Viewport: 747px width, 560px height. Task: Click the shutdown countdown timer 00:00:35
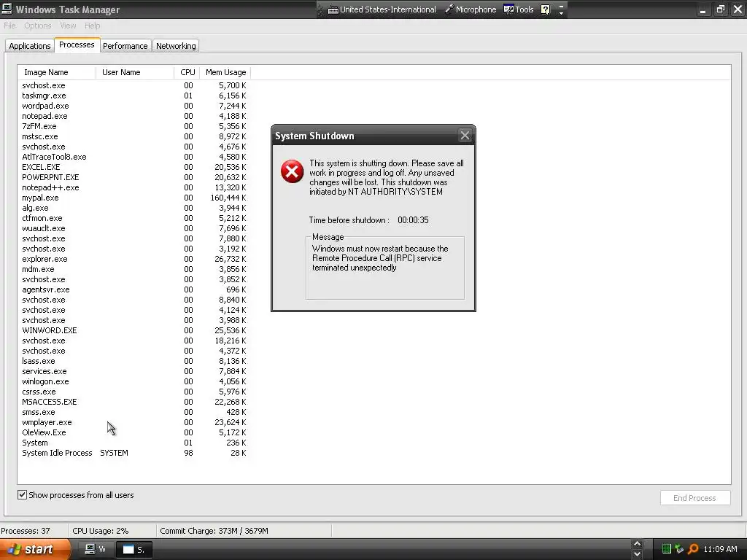click(413, 220)
